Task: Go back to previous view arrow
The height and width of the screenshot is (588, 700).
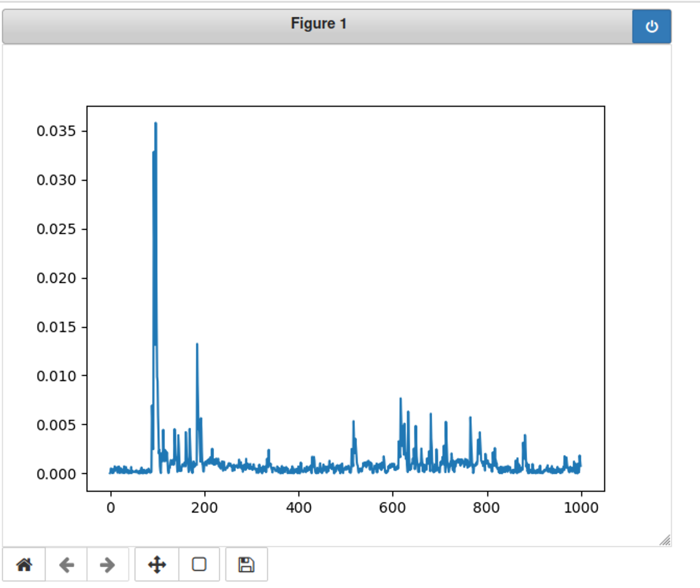Action: click(x=66, y=565)
